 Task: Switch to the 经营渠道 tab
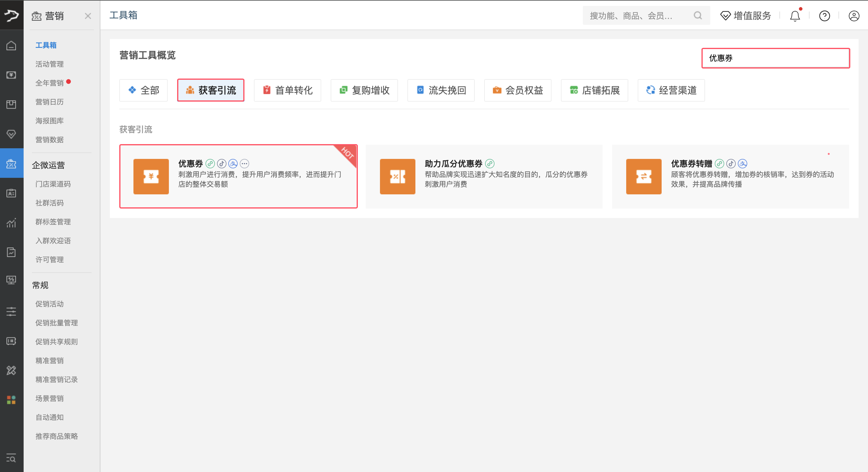tap(671, 90)
